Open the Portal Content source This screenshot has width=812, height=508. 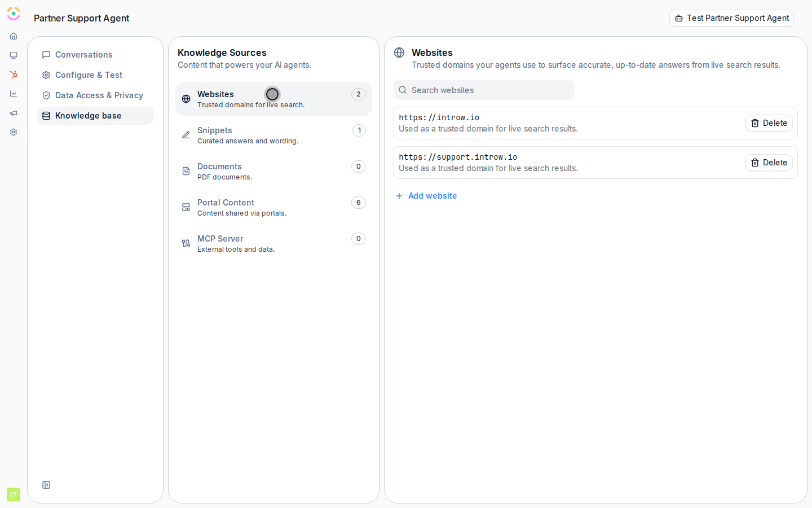coord(273,207)
